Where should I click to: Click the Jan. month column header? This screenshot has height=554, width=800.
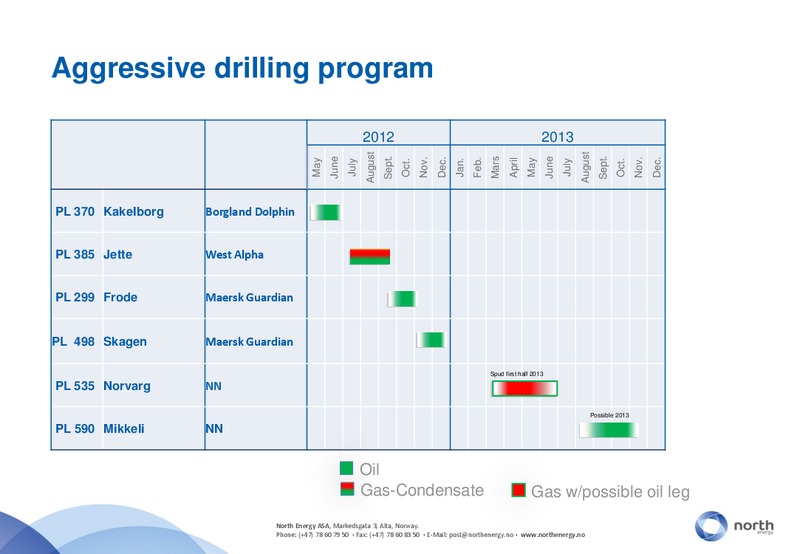[x=460, y=167]
